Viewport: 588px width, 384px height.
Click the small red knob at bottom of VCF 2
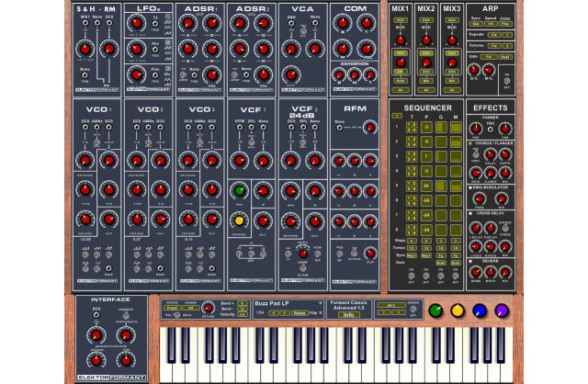[x=302, y=254]
